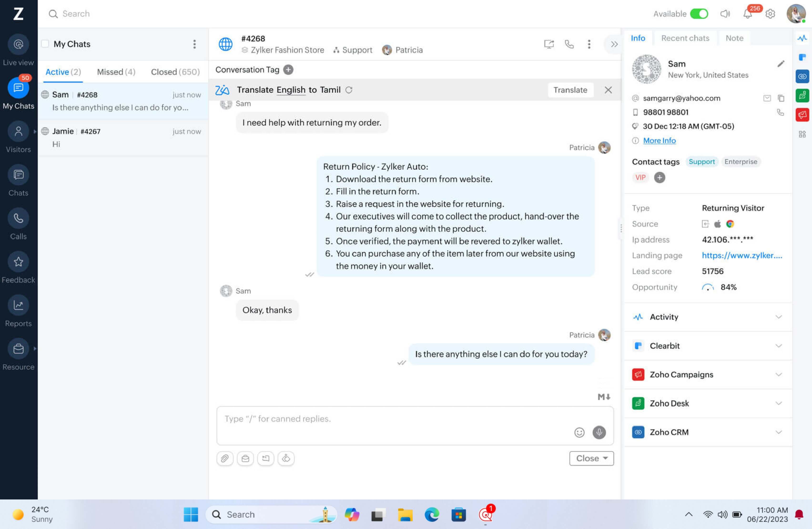Check the My Chats select-all checkbox

pos(45,44)
